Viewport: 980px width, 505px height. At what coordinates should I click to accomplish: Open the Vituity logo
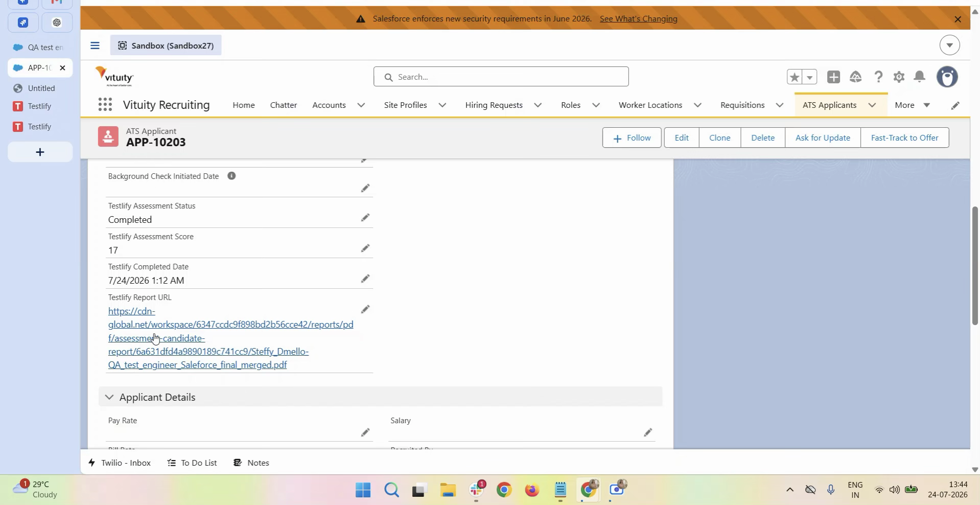pos(114,77)
